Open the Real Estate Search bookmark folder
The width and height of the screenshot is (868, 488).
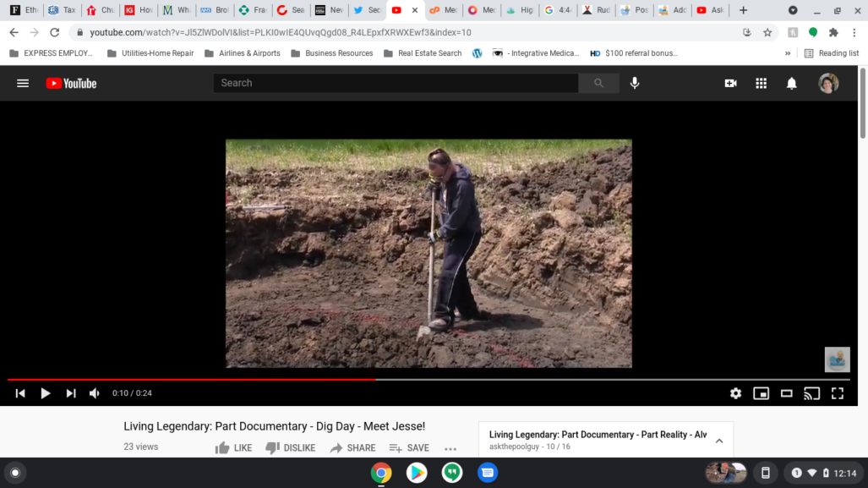click(x=422, y=53)
